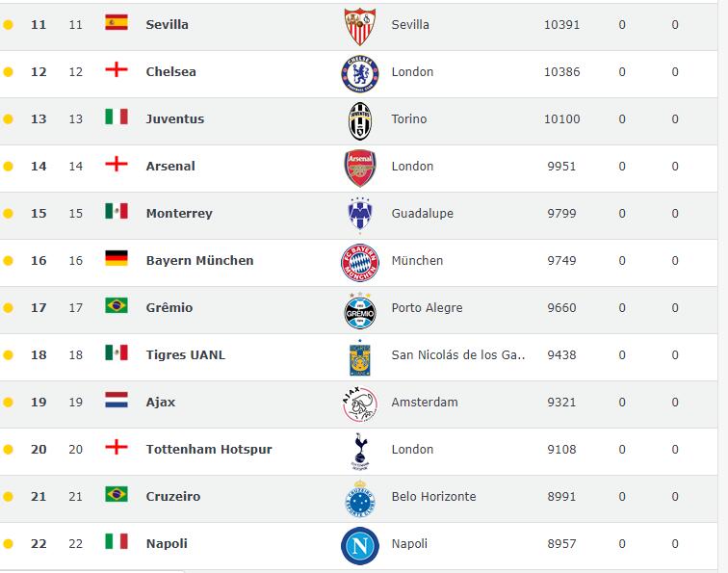Open the Monterrey team link
Screen dimensions: 728x573
(x=179, y=214)
